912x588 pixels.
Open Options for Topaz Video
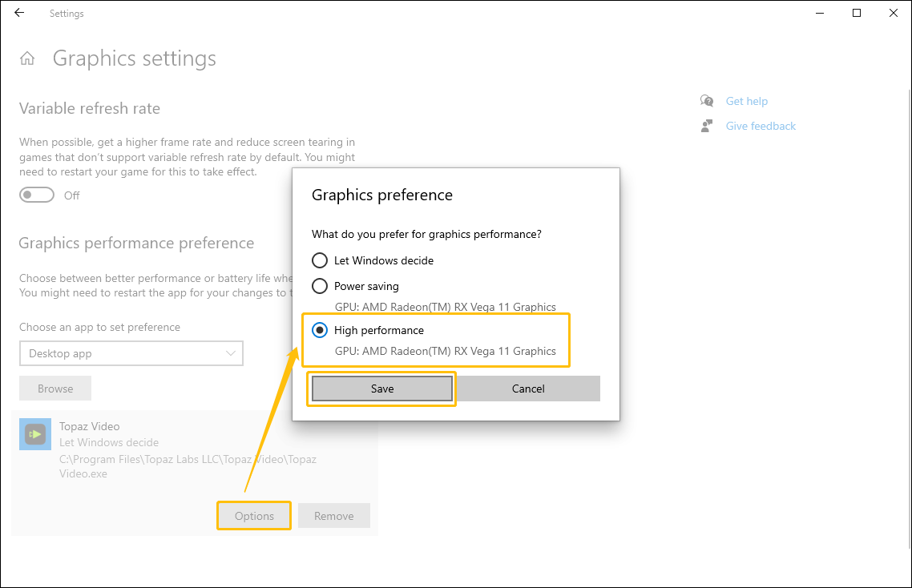pos(253,516)
